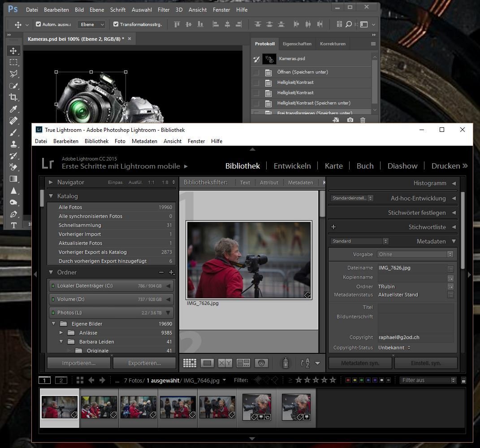The height and width of the screenshot is (448, 480).
Task: Switch to grid view in Lightroom toolbar
Action: pos(190,363)
